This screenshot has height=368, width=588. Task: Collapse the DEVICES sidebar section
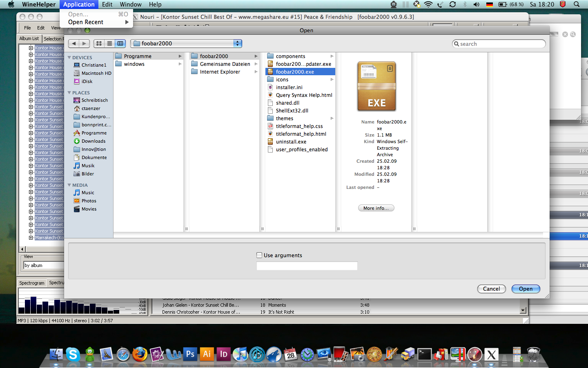(69, 58)
